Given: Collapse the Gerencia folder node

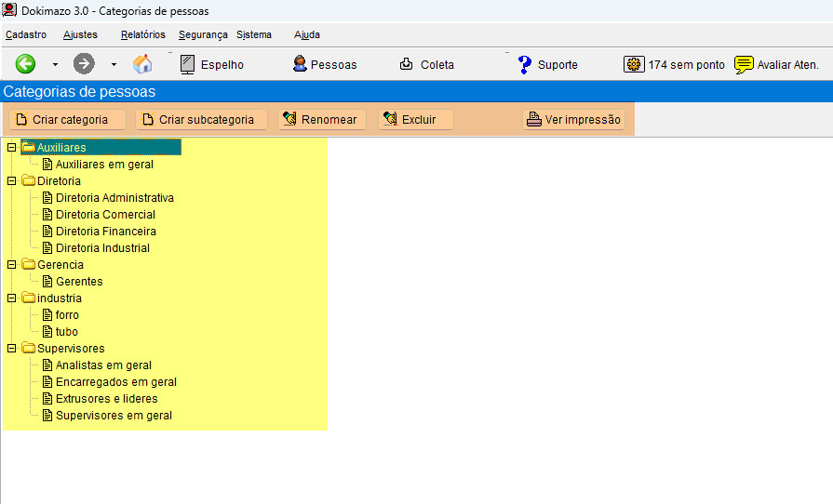Looking at the screenshot, I should [12, 265].
